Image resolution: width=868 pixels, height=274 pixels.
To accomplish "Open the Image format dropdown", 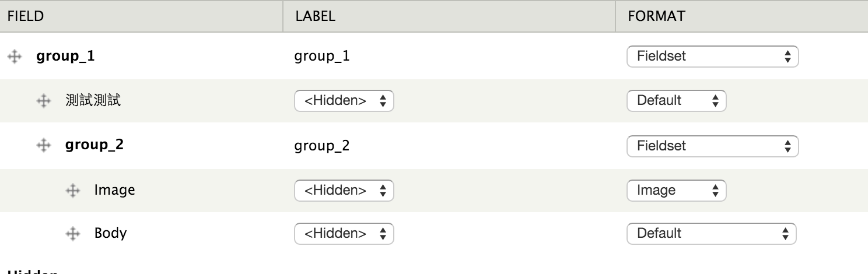I will [676, 191].
